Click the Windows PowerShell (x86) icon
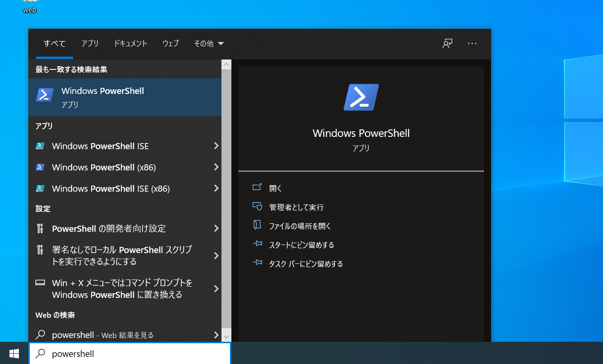Viewport: 603px width, 364px height. 40,167
